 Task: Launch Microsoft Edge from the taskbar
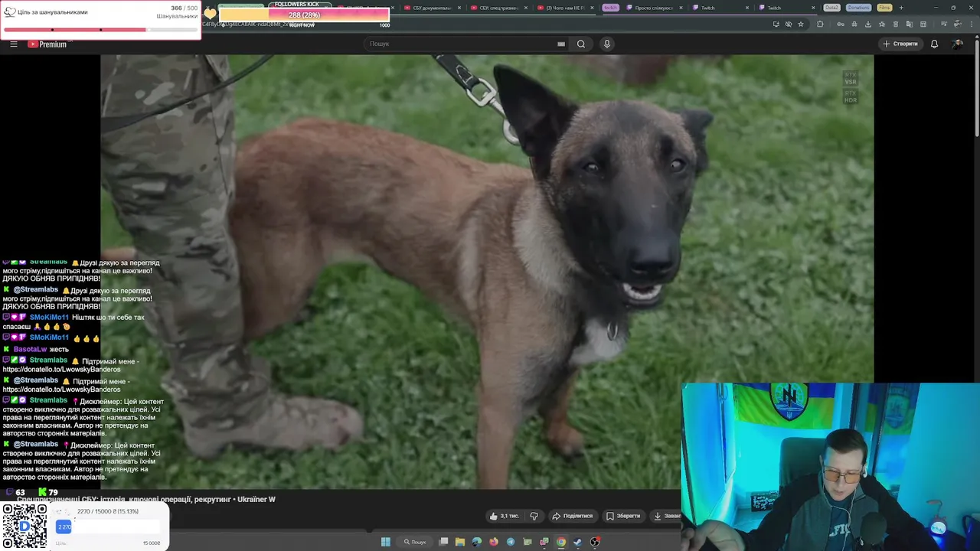[477, 542]
